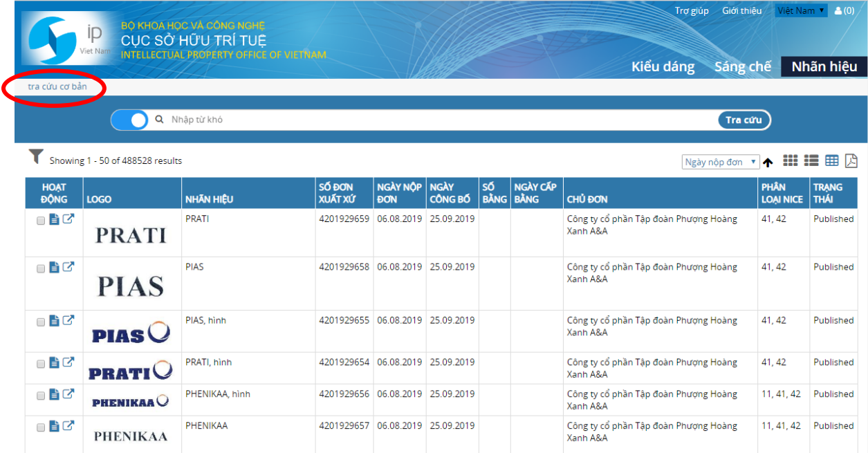Click the Trợ giúp menu link

pos(692,10)
